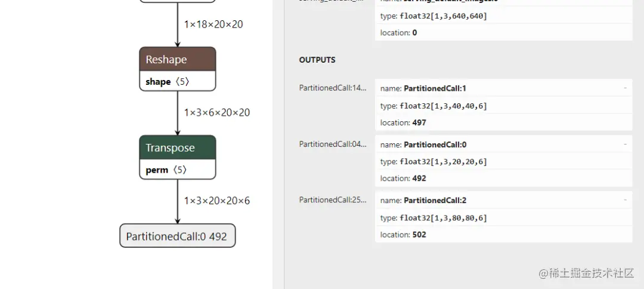The width and height of the screenshot is (644, 289).
Task: Click the name PartitionedCall:2 field
Action: click(503, 200)
